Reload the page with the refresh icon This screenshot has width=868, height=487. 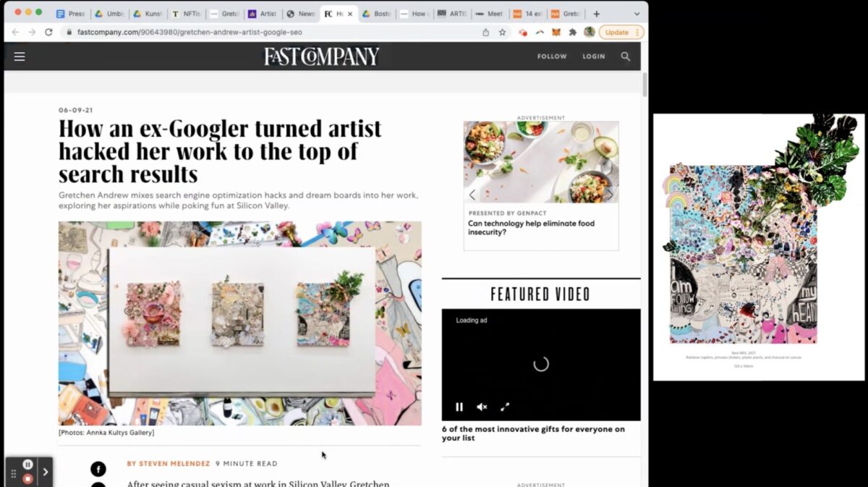click(48, 33)
